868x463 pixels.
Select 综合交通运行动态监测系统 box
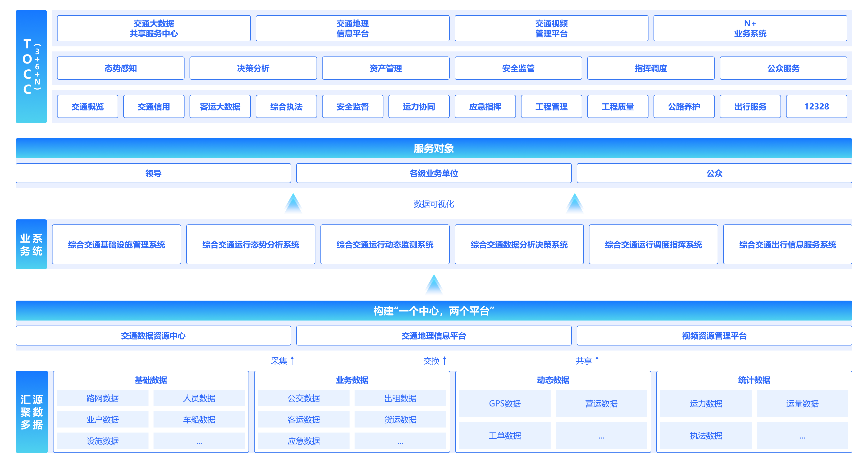coord(385,244)
